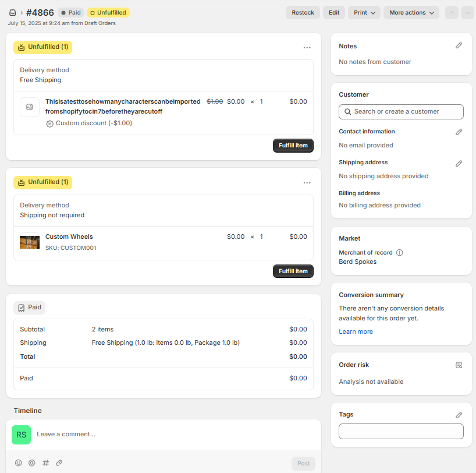Open options menu for Free Shipping fulfillment
The height and width of the screenshot is (473, 476).
coord(307,48)
